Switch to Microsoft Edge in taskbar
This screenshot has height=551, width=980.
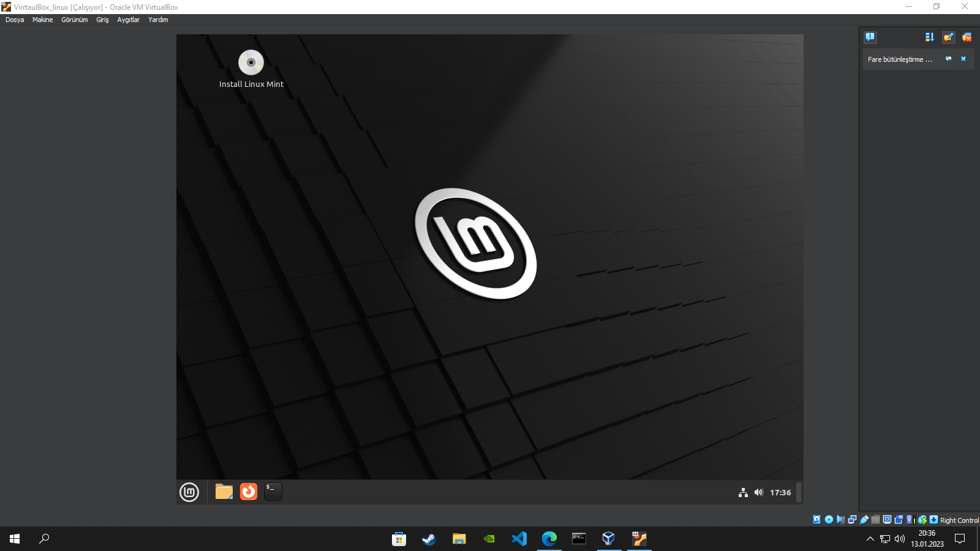point(549,539)
